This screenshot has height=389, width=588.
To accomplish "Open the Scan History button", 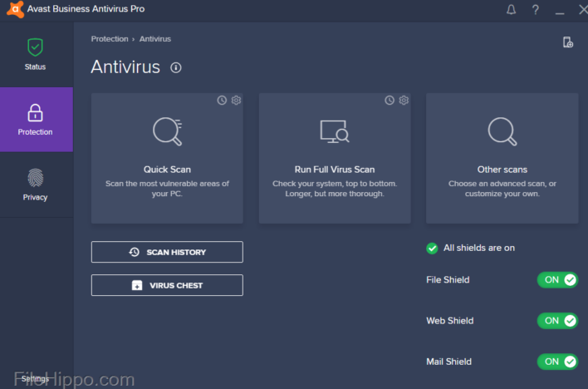I will click(x=167, y=252).
